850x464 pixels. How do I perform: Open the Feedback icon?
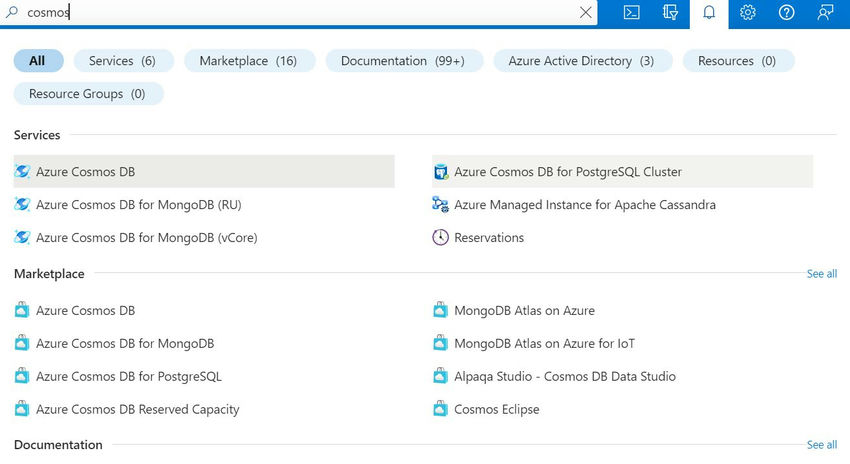tap(825, 13)
